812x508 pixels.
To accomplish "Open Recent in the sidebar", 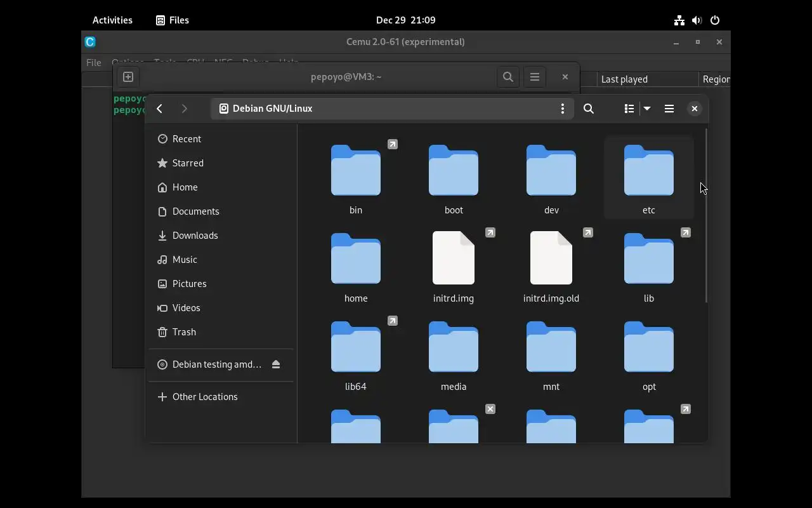I will (221, 139).
